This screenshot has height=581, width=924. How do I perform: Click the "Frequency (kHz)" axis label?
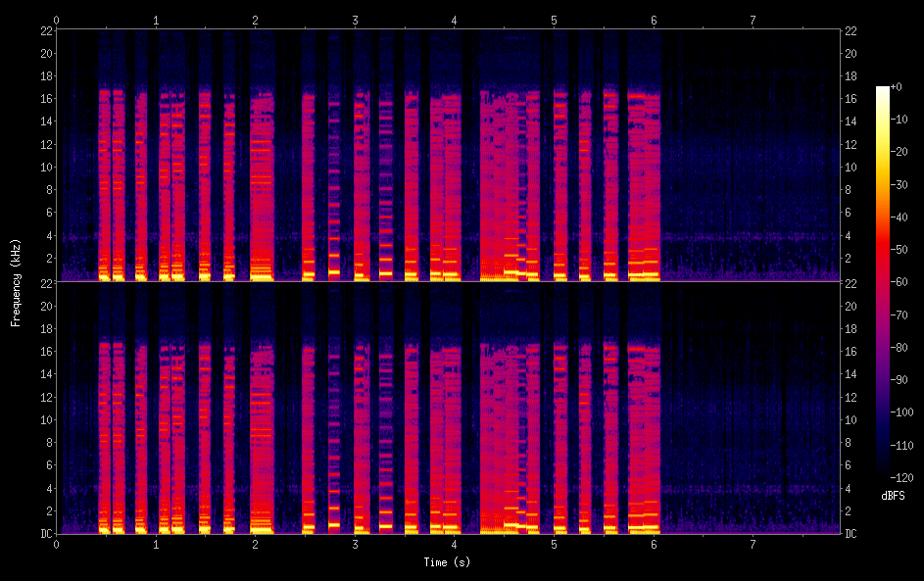tap(16, 282)
